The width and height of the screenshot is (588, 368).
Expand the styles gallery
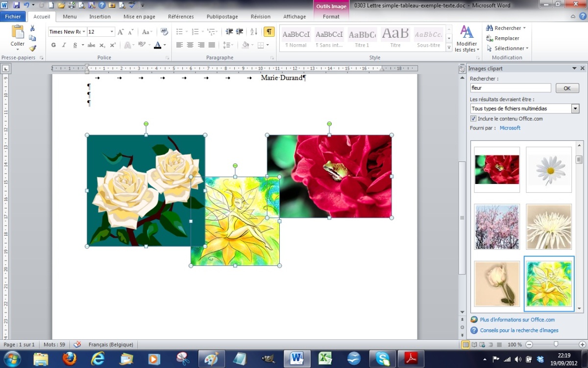[449, 48]
